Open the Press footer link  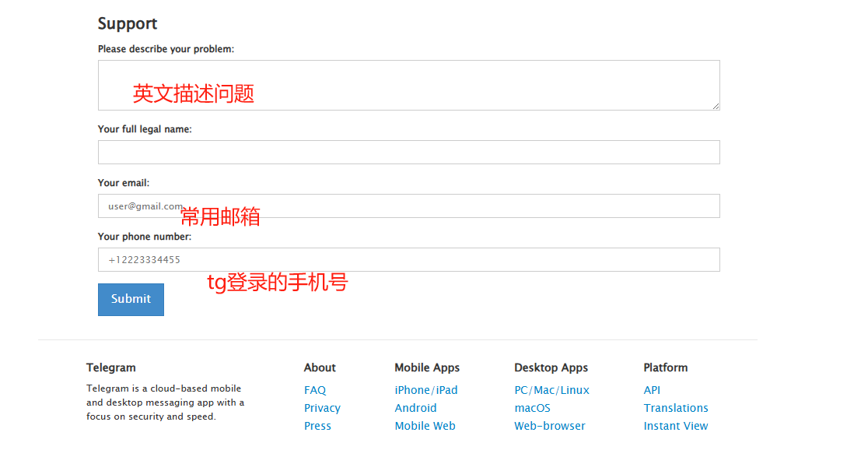pos(317,426)
